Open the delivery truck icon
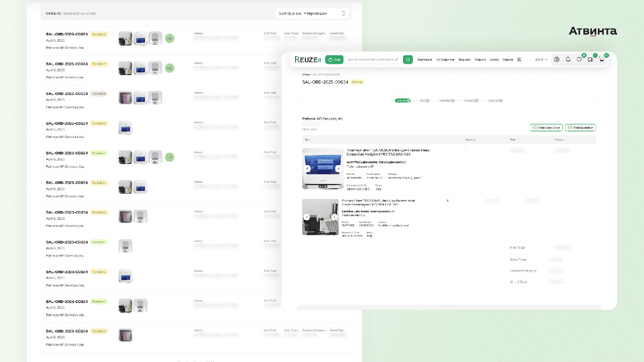 590,60
